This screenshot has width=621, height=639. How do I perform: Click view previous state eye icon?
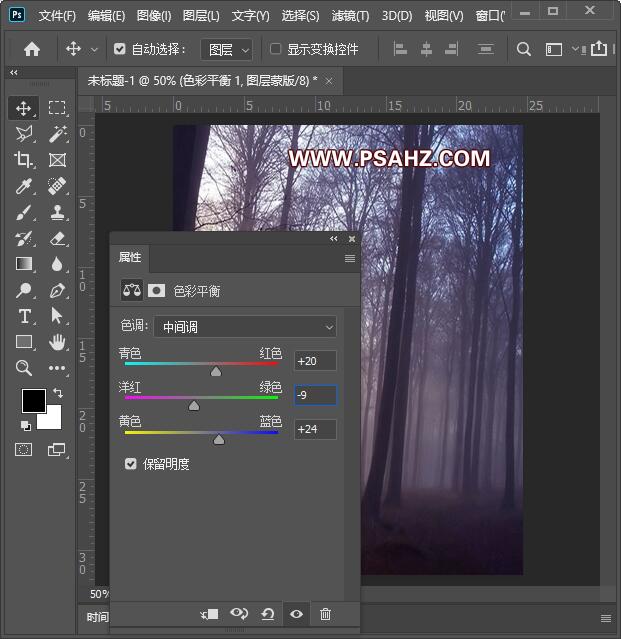pos(239,613)
